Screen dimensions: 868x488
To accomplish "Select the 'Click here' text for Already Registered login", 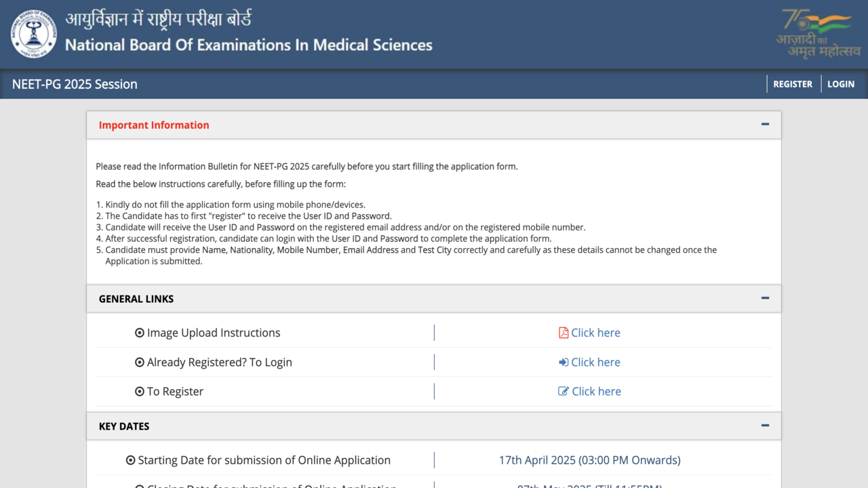I will [x=595, y=363].
